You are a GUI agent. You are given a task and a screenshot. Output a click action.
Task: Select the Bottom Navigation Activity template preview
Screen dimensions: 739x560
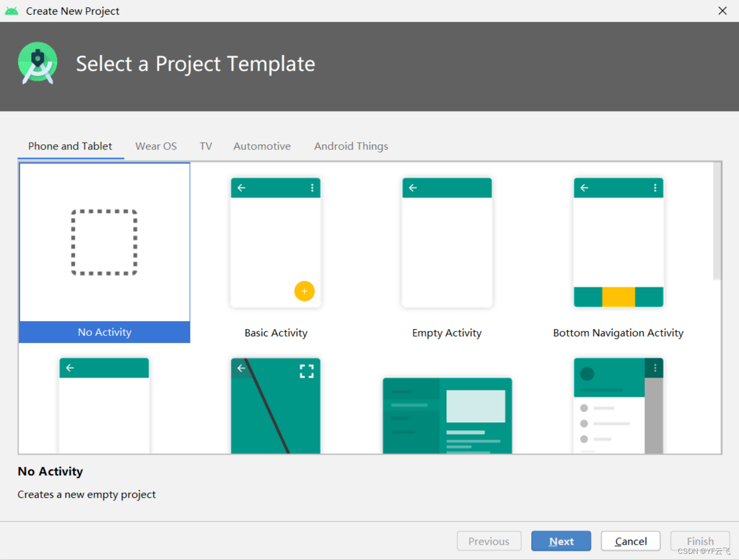point(618,243)
